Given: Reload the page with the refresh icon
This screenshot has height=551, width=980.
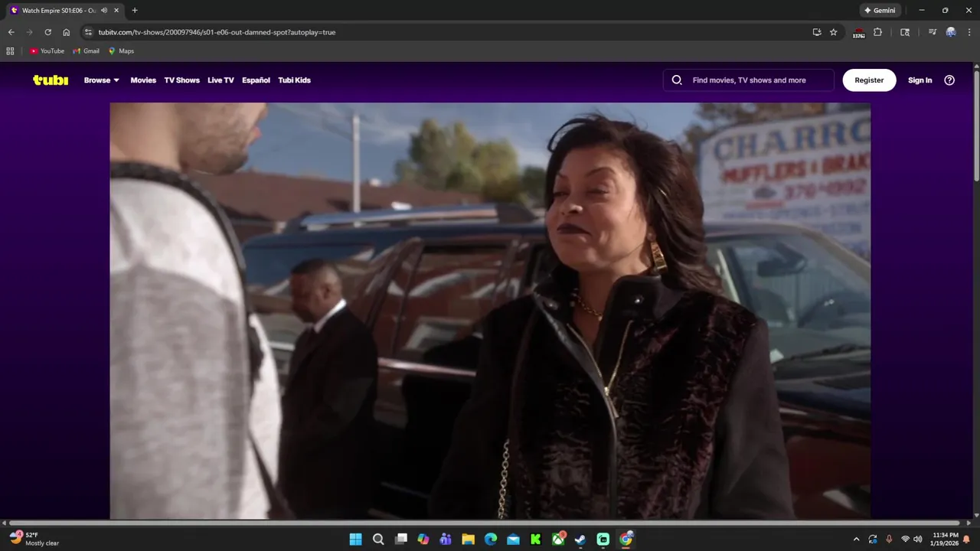Looking at the screenshot, I should 47,32.
